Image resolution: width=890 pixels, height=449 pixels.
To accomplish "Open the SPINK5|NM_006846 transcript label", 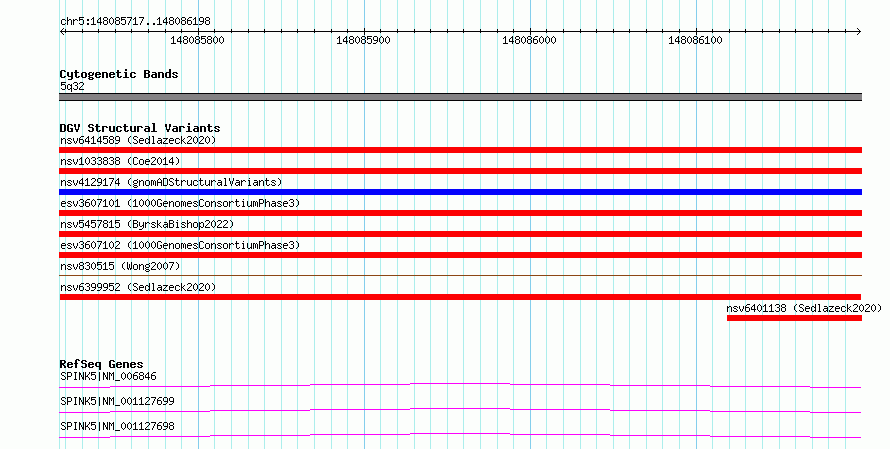I will (108, 376).
